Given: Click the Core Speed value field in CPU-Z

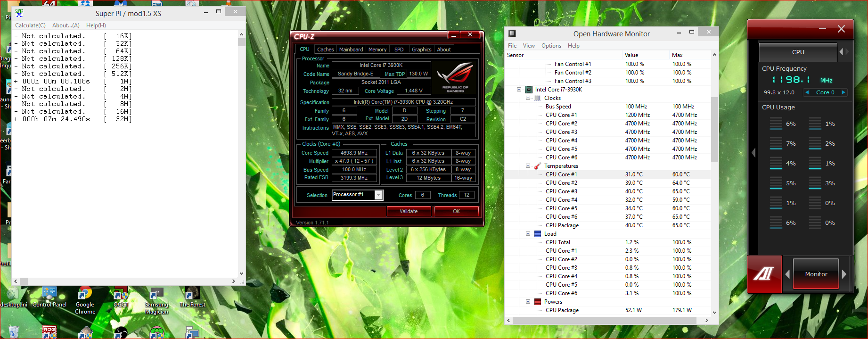Looking at the screenshot, I should [354, 153].
